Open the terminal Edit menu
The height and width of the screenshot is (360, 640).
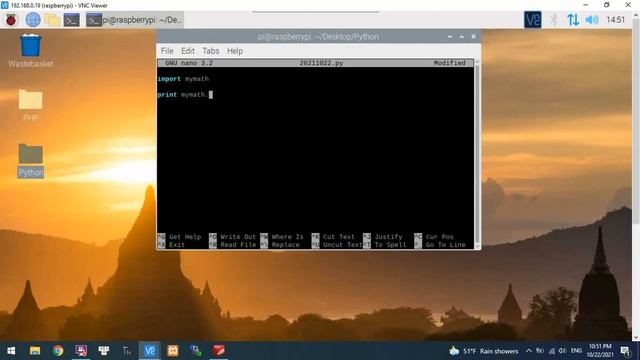coord(188,51)
